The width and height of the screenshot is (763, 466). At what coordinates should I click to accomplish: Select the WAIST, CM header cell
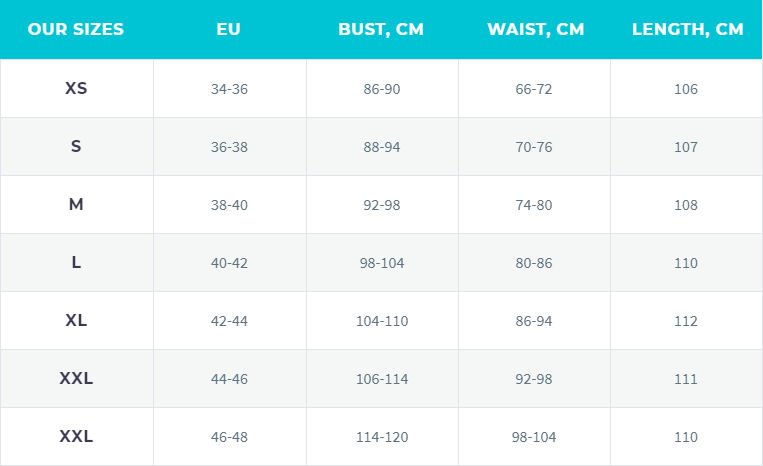click(x=535, y=29)
